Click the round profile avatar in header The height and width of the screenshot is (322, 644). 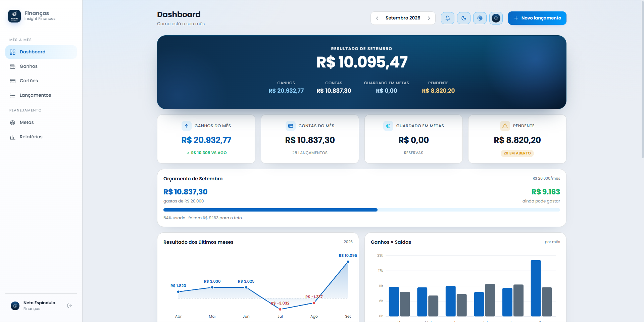click(496, 18)
